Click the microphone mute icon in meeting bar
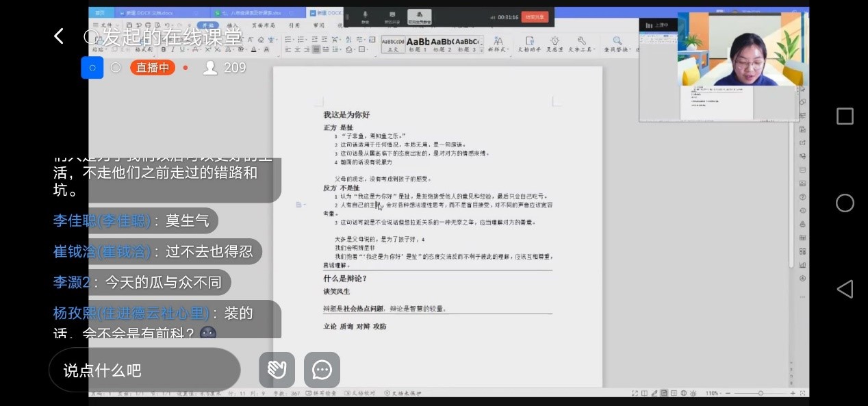 coord(365,16)
